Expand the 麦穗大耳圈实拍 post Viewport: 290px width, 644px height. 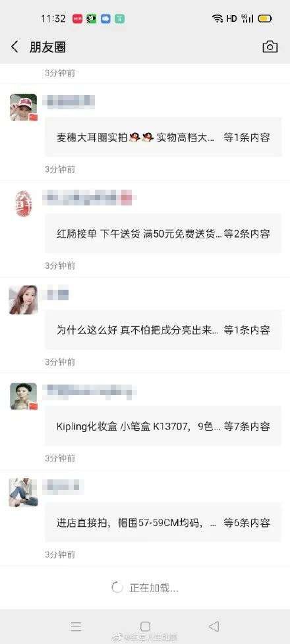point(163,137)
